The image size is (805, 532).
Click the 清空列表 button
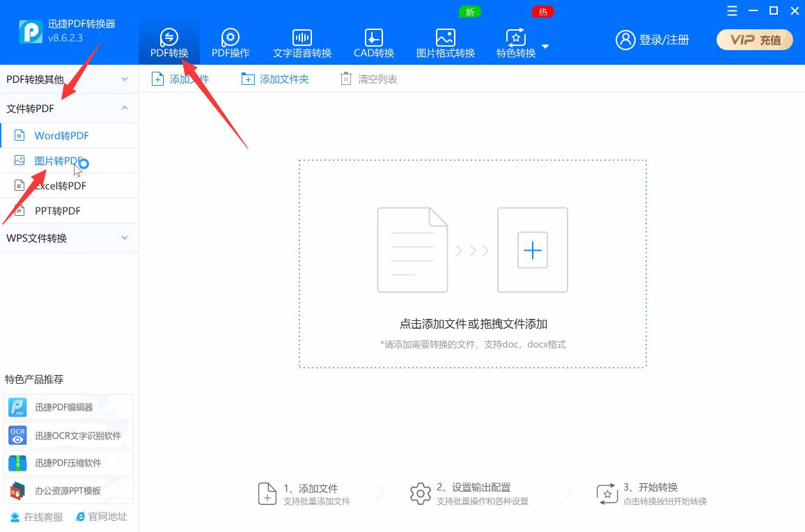click(x=368, y=79)
